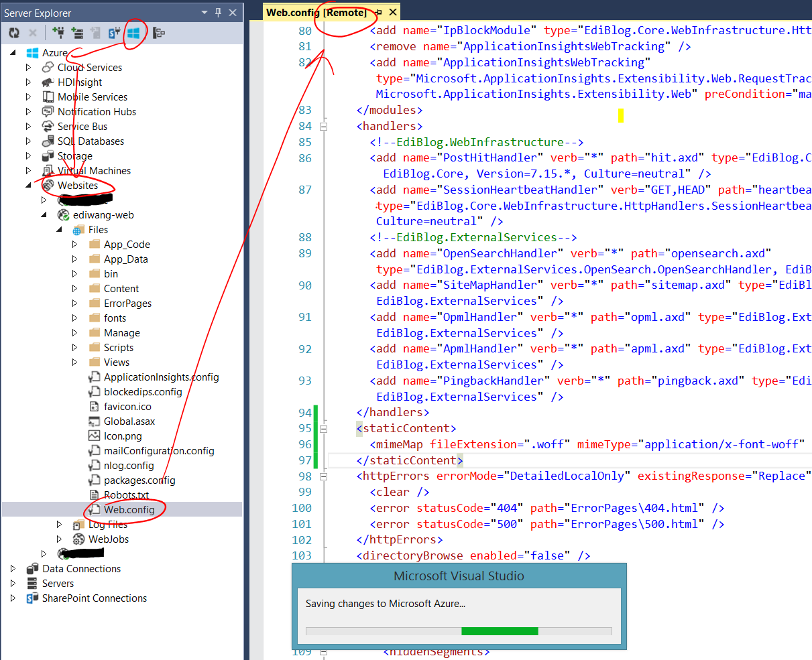Click the Log Files node icon
The height and width of the screenshot is (660, 812).
[78, 524]
